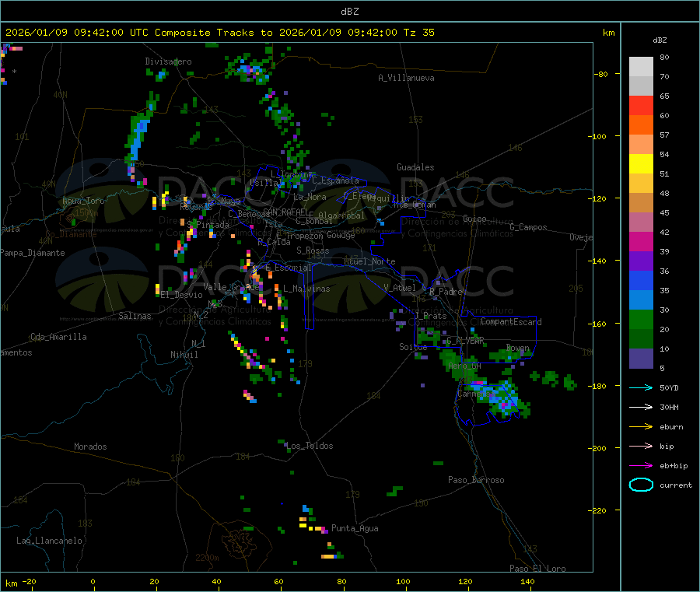Click the 'V_Atuel' map label
Screen dimensions: 700x592
pyautogui.click(x=400, y=288)
